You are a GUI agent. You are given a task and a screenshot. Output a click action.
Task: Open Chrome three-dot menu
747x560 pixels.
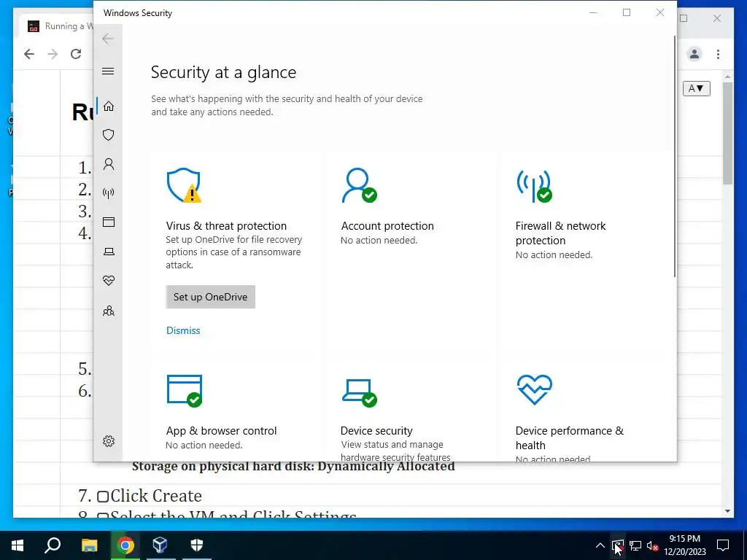point(718,54)
